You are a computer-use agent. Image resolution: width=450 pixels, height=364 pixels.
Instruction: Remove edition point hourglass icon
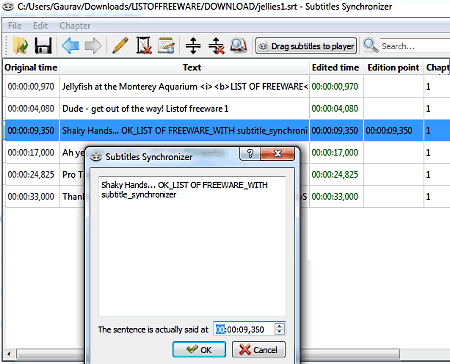[144, 46]
